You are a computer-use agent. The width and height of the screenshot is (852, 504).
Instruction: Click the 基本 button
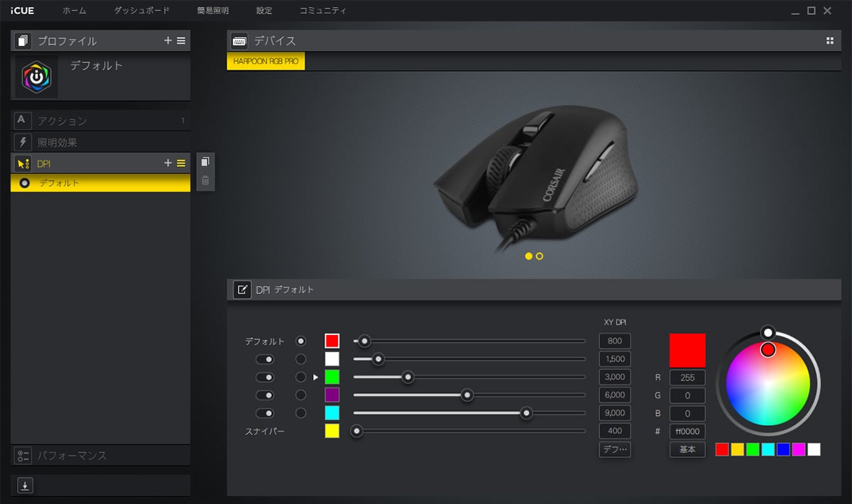[x=687, y=449]
